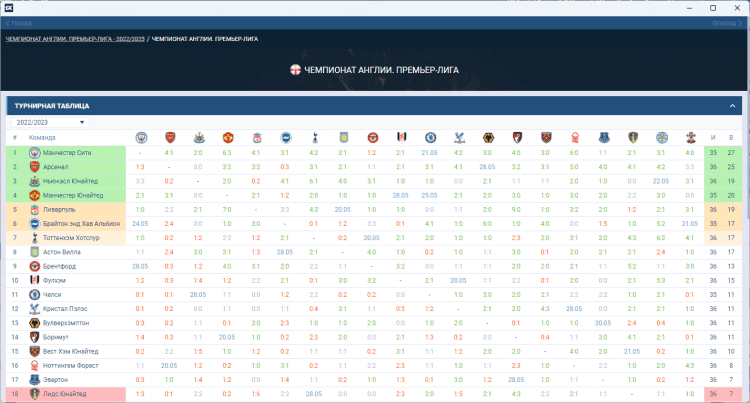Click the 7:0 score in Ливерпуль row
750x403 pixels.
[x=227, y=209]
